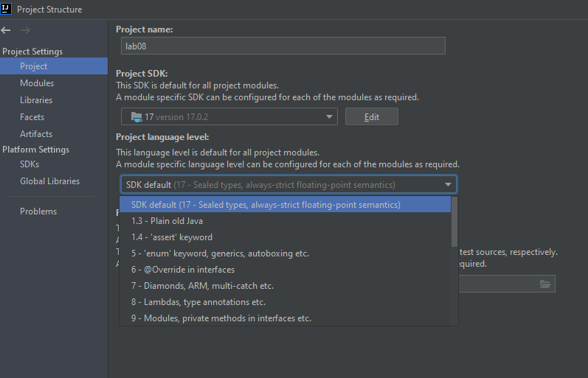The image size is (588, 378).
Task: Click the IntelliJ logo in title bar
Action: click(x=7, y=9)
